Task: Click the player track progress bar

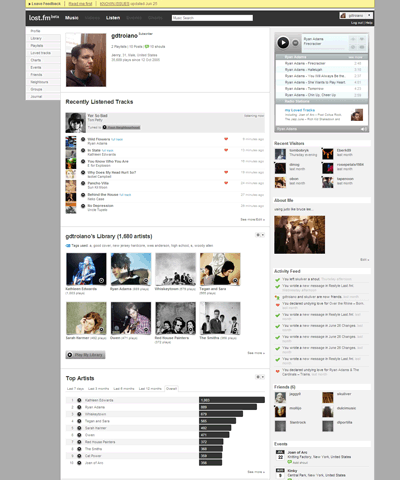Action: (323, 49)
